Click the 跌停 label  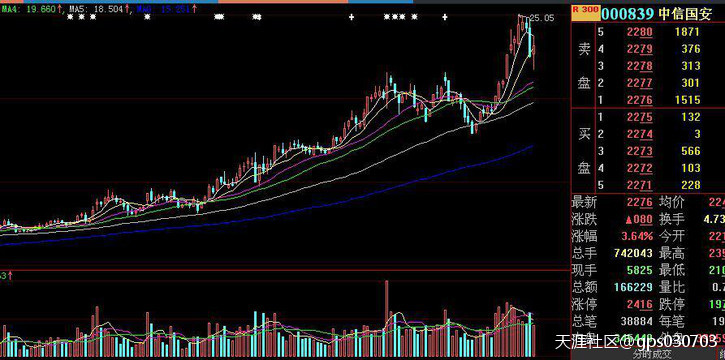671,305
